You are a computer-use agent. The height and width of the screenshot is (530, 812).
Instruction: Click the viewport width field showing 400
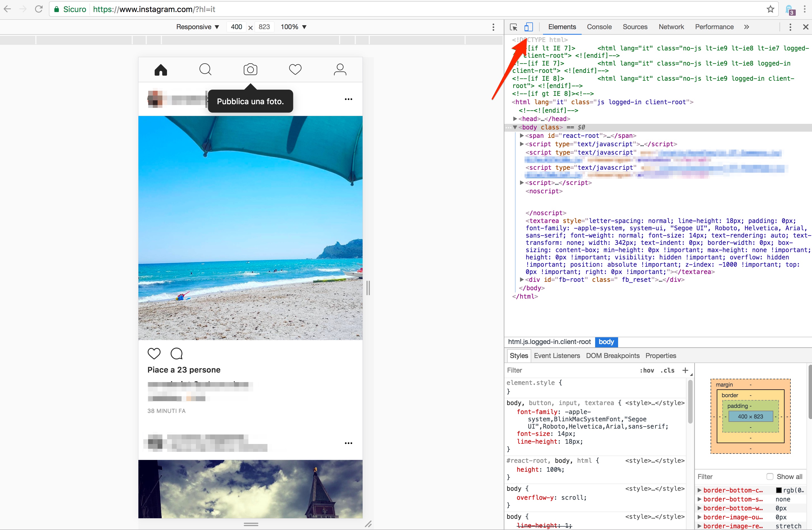point(236,27)
